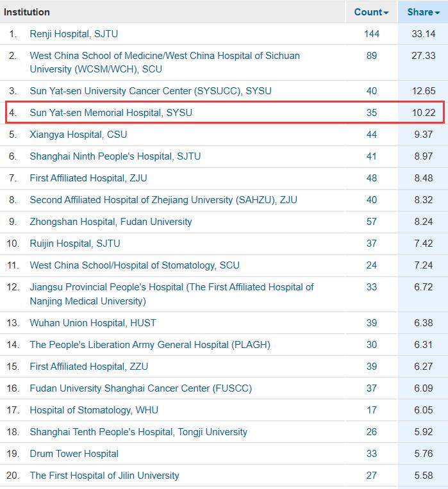Screen dimensions: 448x489
Task: Open Xiangya Hospital, CSU link
Action: (78, 135)
